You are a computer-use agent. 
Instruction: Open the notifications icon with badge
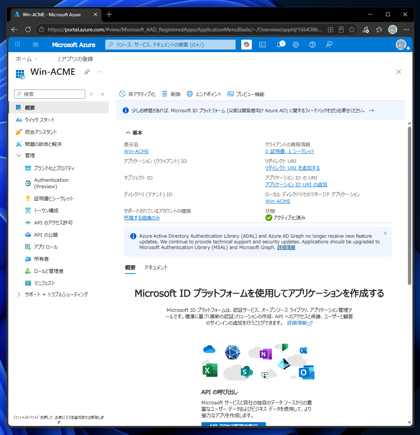(281, 44)
